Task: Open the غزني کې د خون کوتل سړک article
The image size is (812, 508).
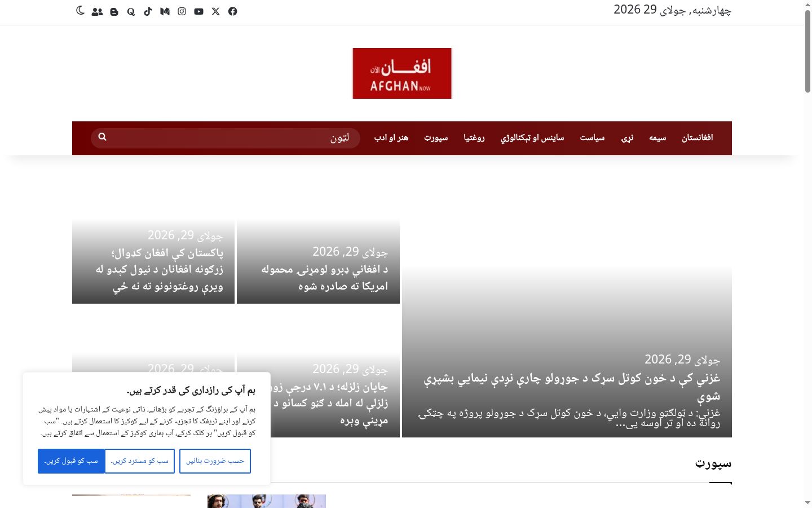Action: click(572, 387)
